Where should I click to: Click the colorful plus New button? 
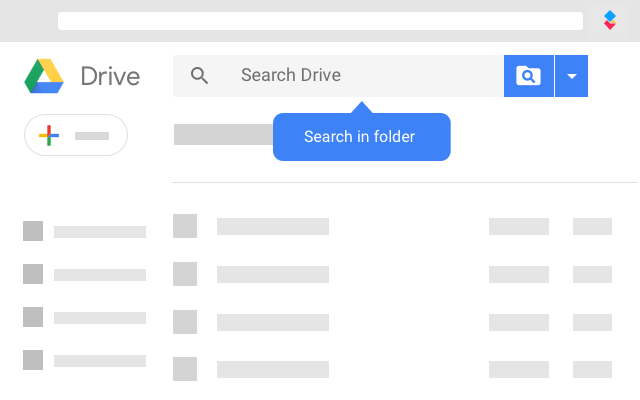tap(76, 135)
